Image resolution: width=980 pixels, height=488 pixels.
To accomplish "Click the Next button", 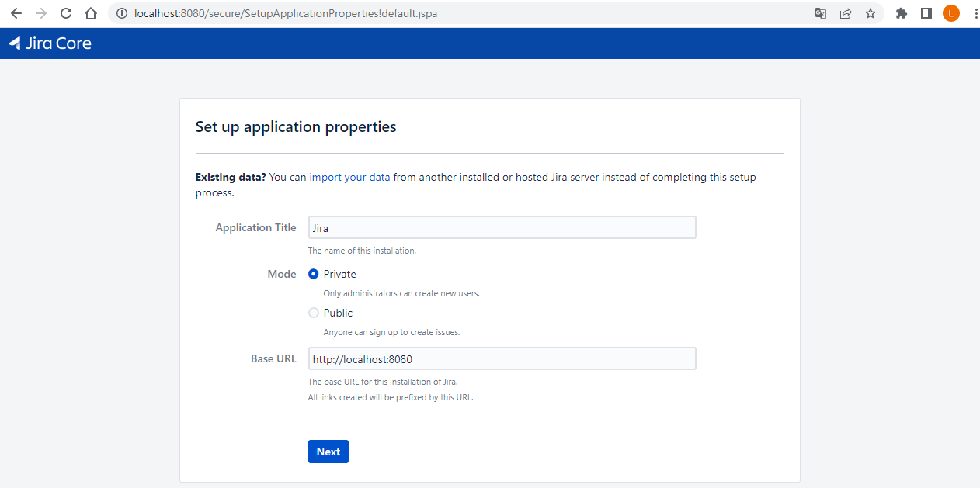I will click(328, 452).
